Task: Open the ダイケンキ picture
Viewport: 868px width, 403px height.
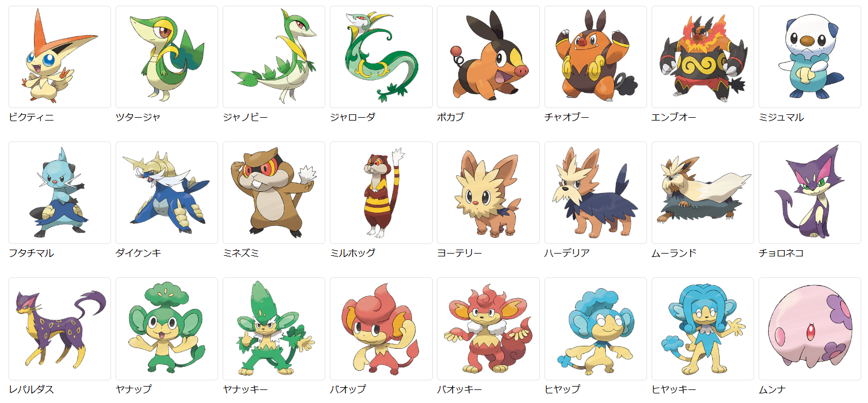Action: pos(167,193)
